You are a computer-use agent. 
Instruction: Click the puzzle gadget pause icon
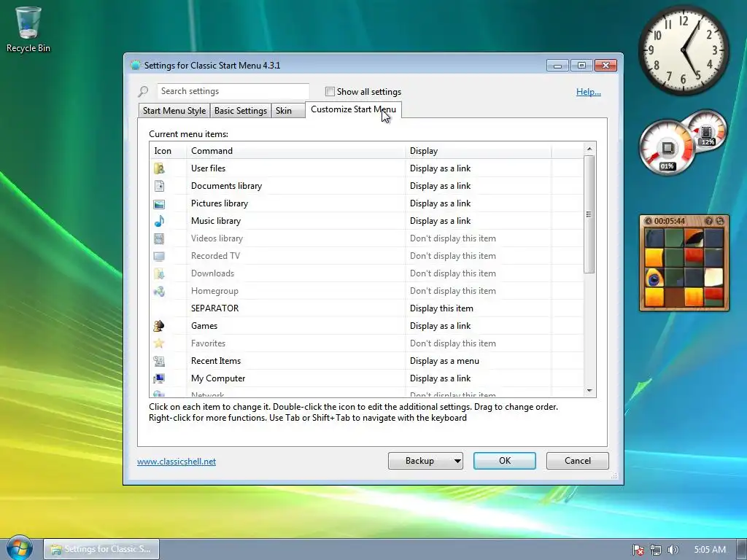point(648,221)
